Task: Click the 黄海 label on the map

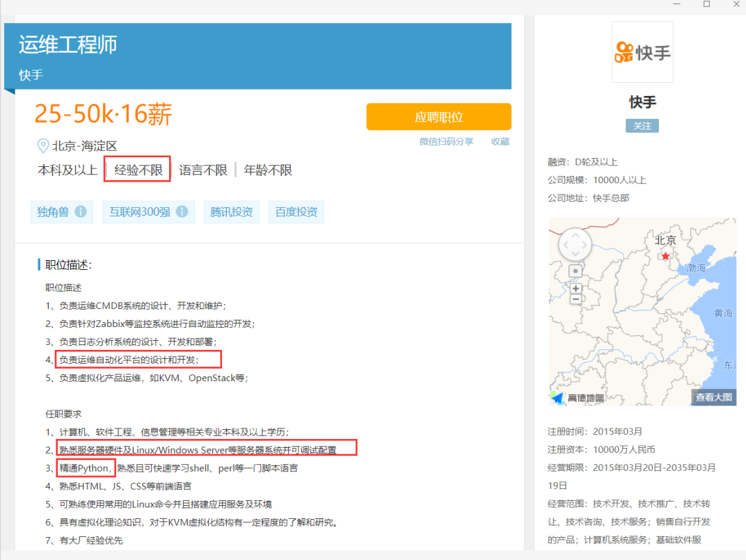Action: point(723,313)
